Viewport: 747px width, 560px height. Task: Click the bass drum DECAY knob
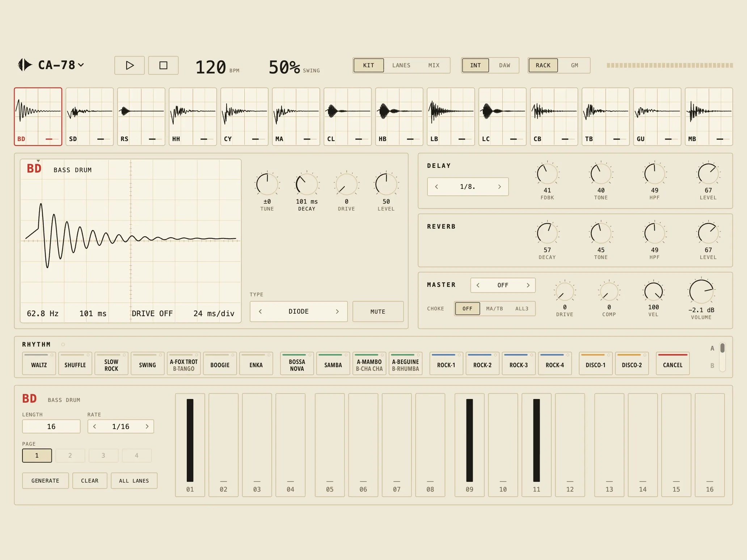pyautogui.click(x=307, y=184)
